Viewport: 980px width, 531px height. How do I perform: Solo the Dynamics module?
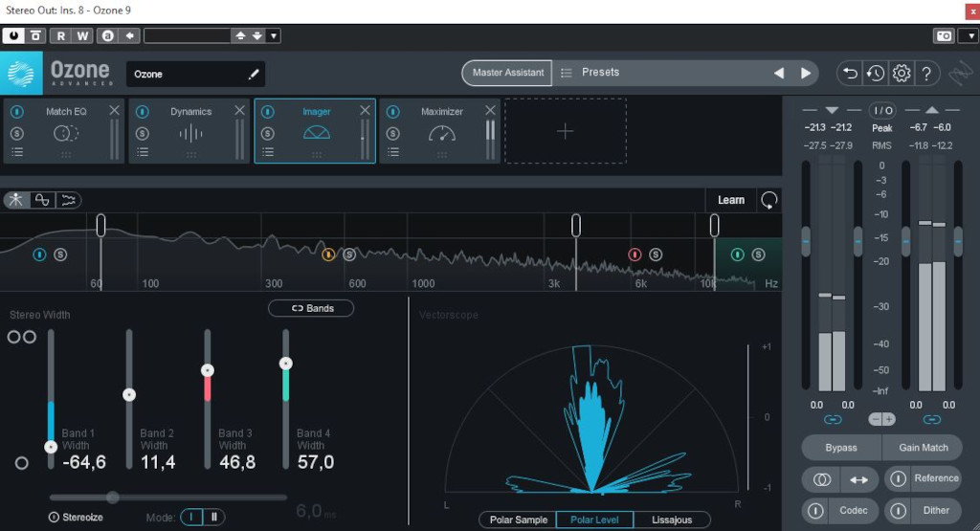pos(143,133)
